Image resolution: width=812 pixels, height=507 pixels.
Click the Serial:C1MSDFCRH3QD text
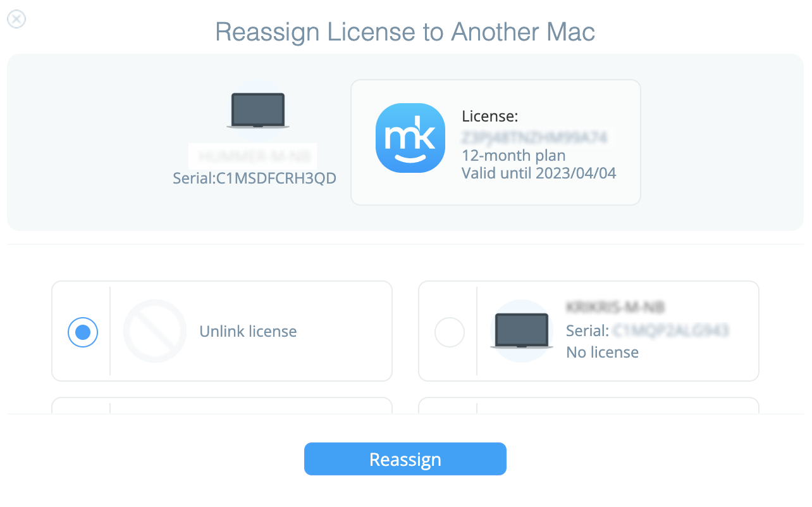click(254, 178)
